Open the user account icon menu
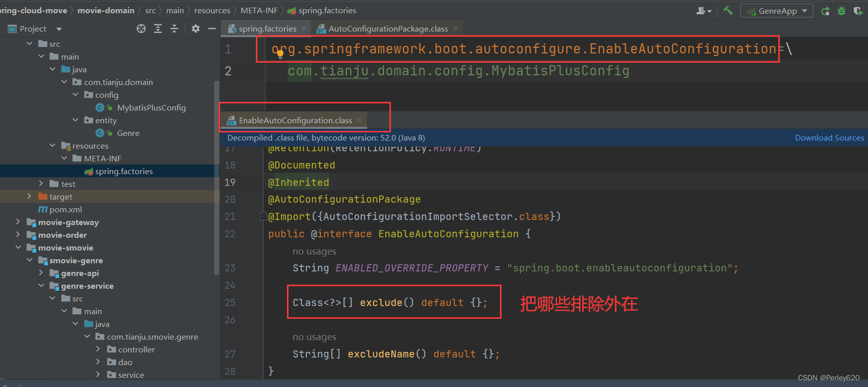This screenshot has height=387, width=868. [x=704, y=11]
